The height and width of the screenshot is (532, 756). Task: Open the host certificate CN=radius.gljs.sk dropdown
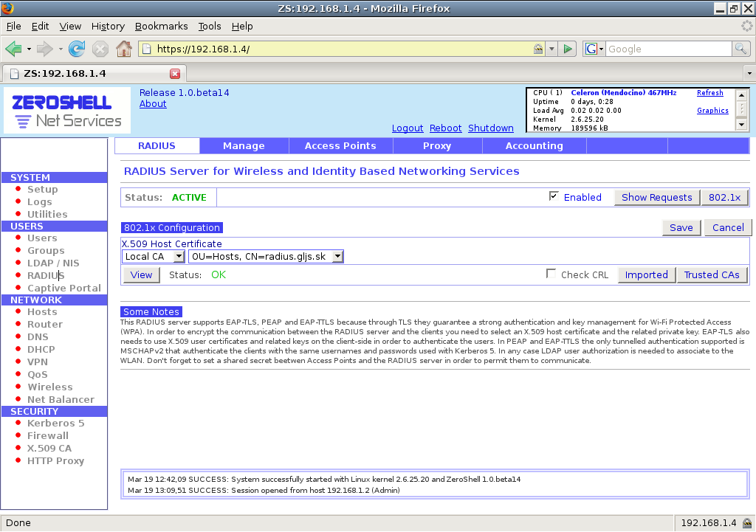click(x=266, y=256)
